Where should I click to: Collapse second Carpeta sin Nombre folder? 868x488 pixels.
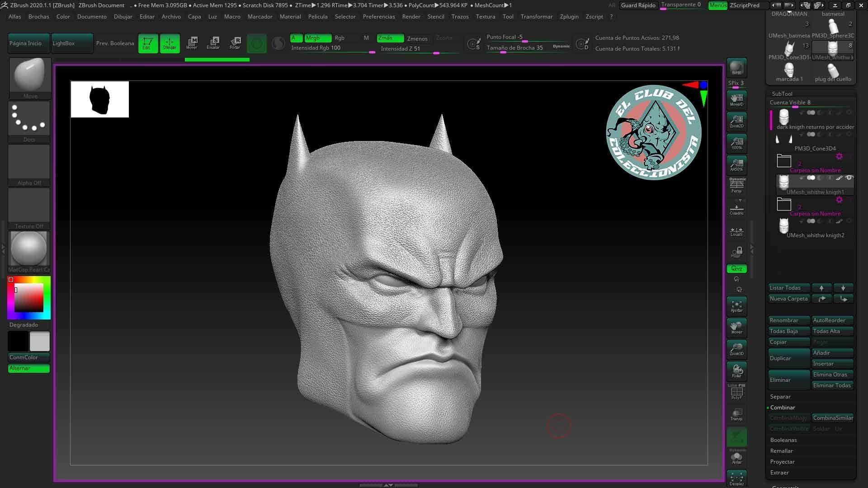coord(784,204)
